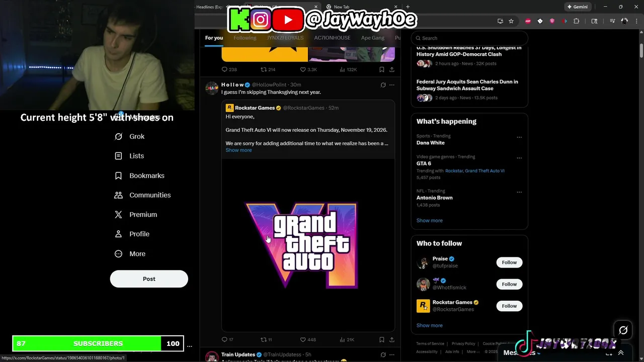Open more options for Dana White trend
This screenshot has height=362, width=644.
[x=519, y=137]
